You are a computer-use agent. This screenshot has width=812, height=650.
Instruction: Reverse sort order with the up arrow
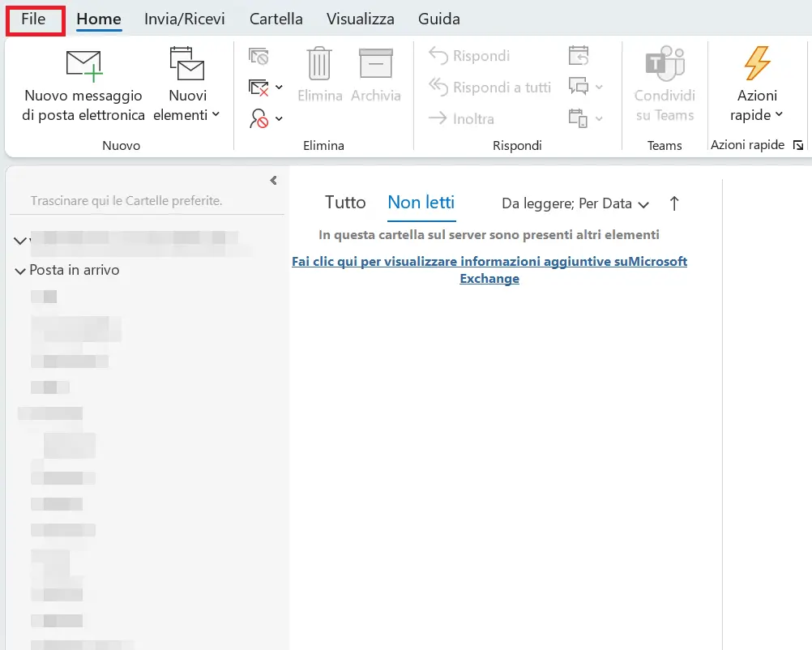[673, 203]
